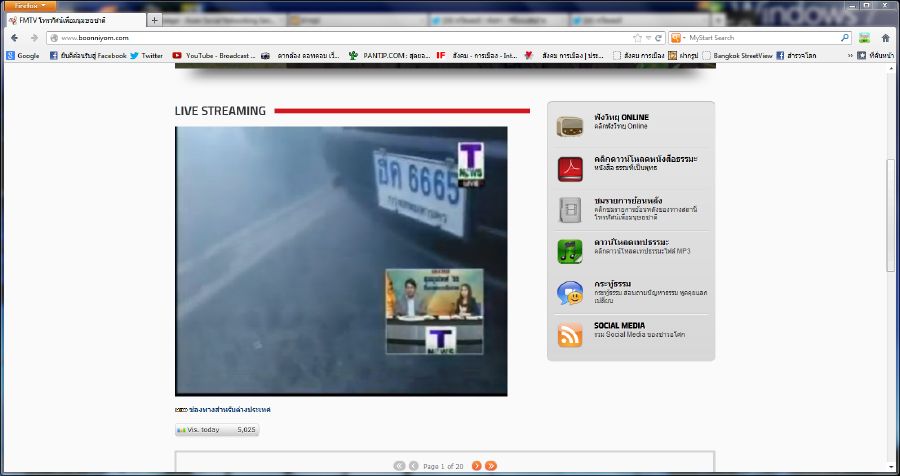Reload the page with the refresh icon

click(658, 38)
